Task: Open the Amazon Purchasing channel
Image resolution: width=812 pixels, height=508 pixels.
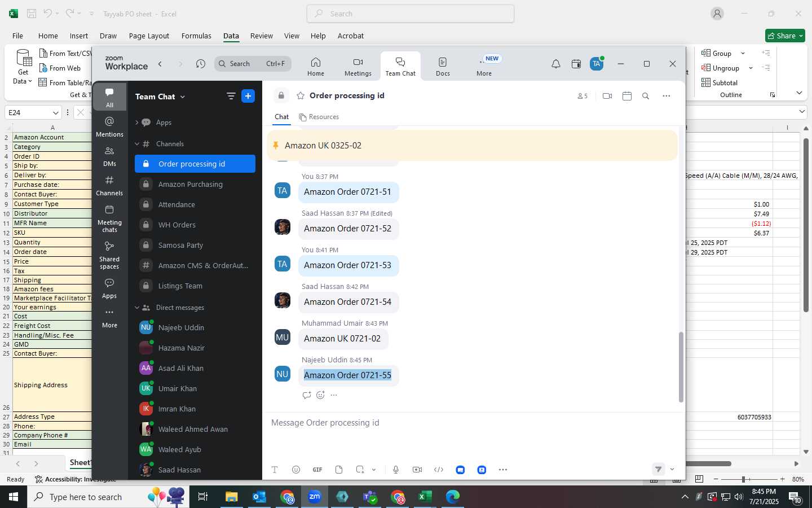Action: click(x=195, y=185)
